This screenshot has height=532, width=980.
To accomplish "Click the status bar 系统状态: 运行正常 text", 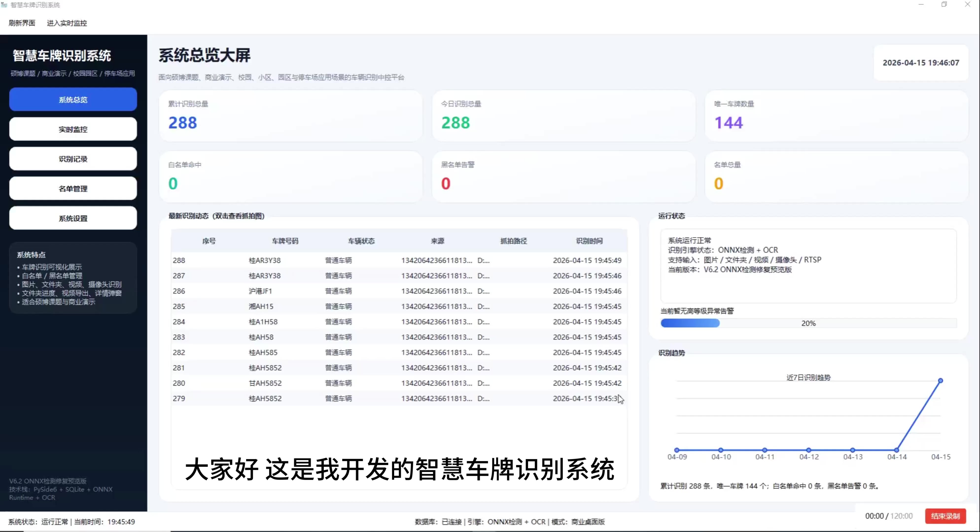I will (38, 522).
